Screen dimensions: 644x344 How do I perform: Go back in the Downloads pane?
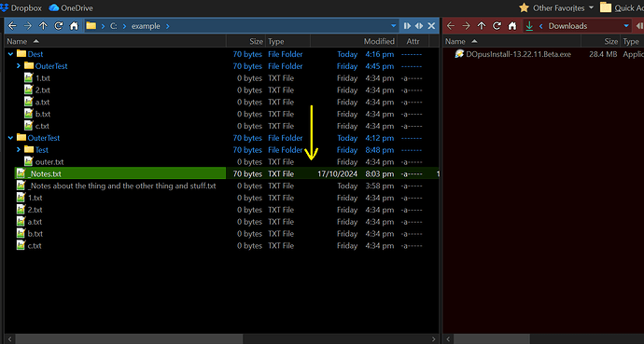451,26
